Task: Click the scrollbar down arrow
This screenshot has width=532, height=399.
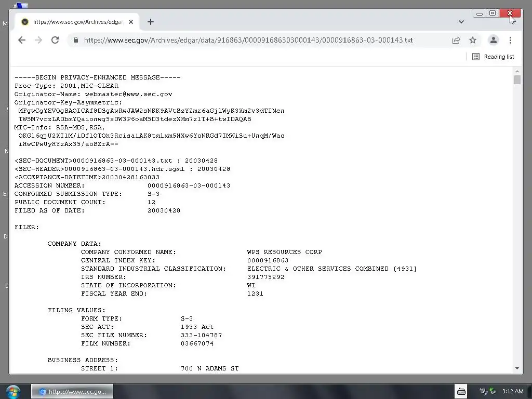Action: click(517, 368)
